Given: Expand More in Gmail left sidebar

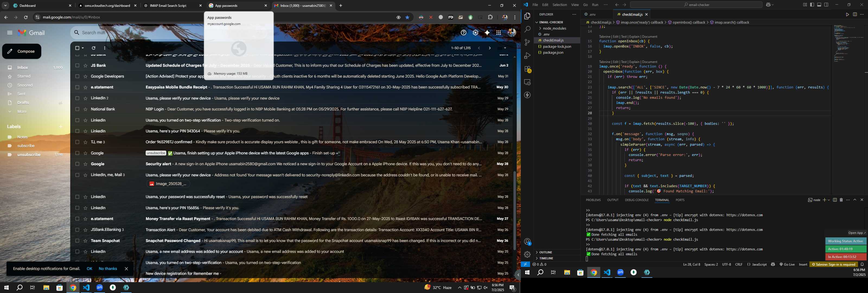Looking at the screenshot, I should [22, 112].
